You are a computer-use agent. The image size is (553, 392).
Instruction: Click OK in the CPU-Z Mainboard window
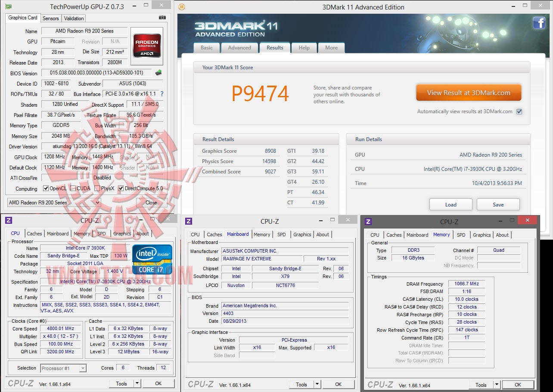pyautogui.click(x=339, y=384)
